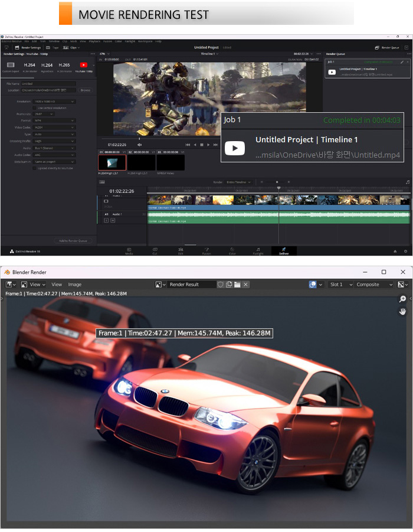Open the Format MP4 dropdown
This screenshot has height=532, width=413.
click(54, 120)
